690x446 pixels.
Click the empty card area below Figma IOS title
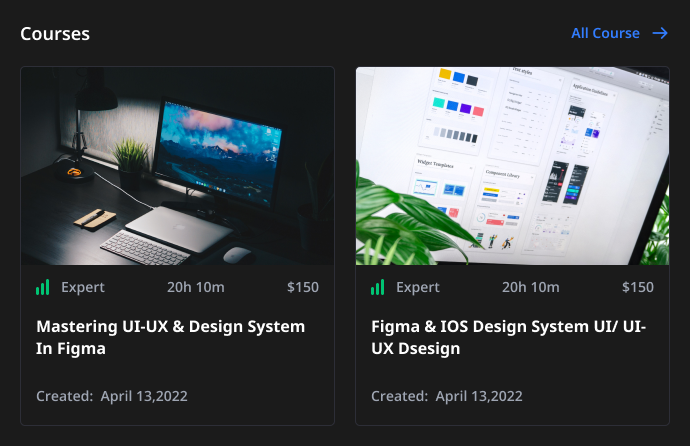(513, 373)
